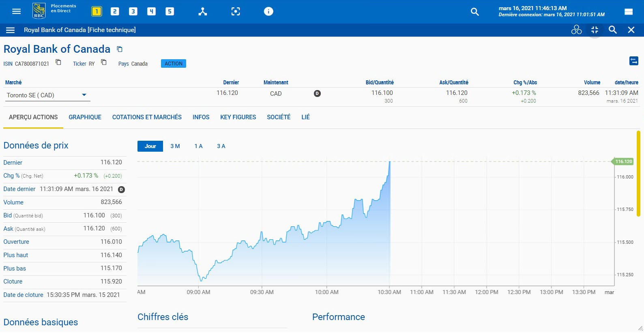Open the LIÉ tab
The image size is (644, 333).
click(x=305, y=117)
